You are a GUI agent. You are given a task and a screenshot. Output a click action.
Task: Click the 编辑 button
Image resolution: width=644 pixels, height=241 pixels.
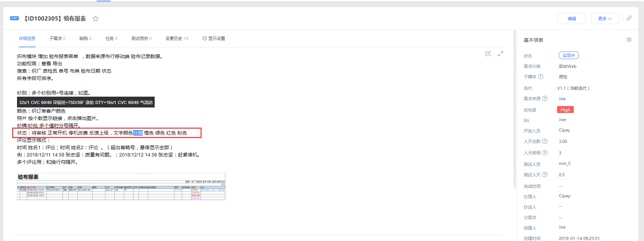click(x=572, y=18)
